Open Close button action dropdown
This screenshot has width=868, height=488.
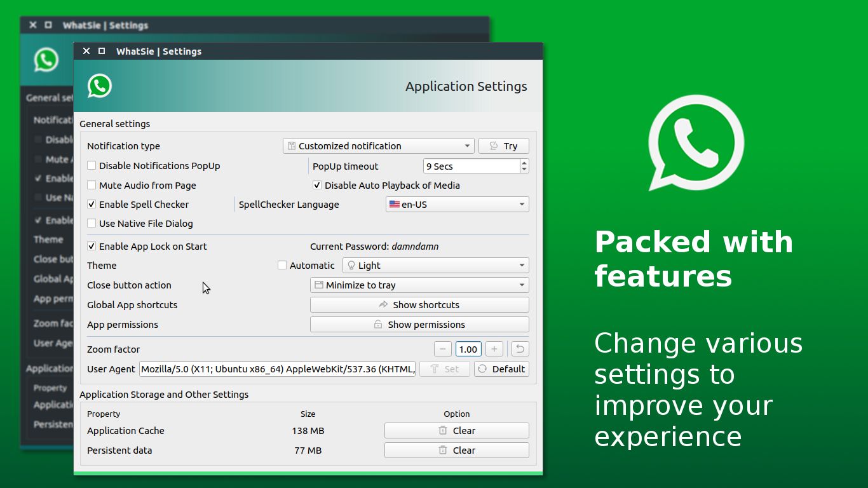click(x=419, y=285)
